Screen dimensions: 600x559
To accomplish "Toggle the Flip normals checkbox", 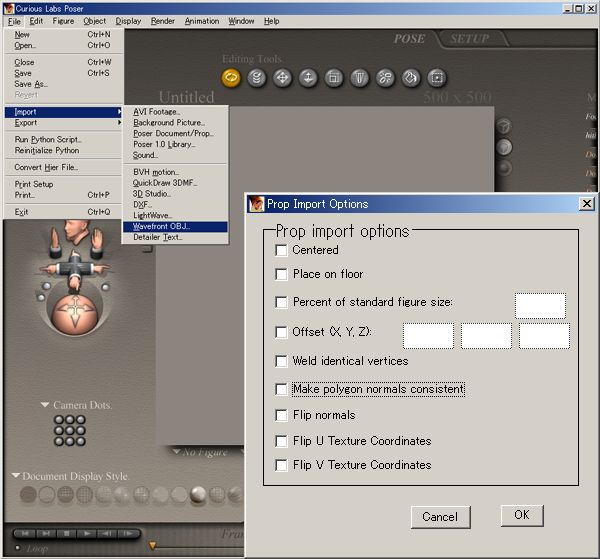I will [281, 416].
